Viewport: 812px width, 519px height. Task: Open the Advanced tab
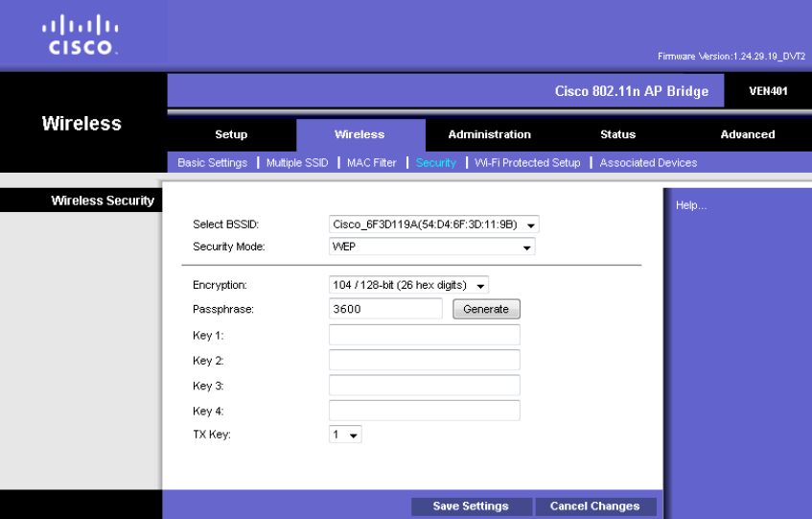(x=747, y=134)
